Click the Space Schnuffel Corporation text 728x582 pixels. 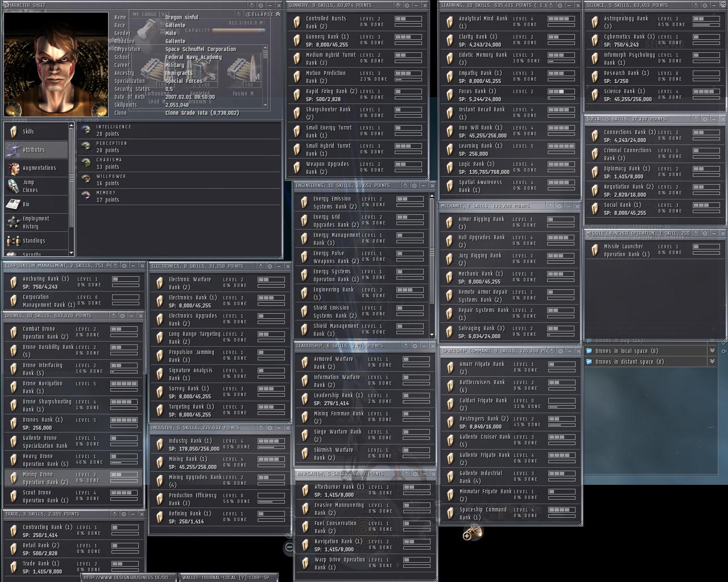(x=200, y=49)
